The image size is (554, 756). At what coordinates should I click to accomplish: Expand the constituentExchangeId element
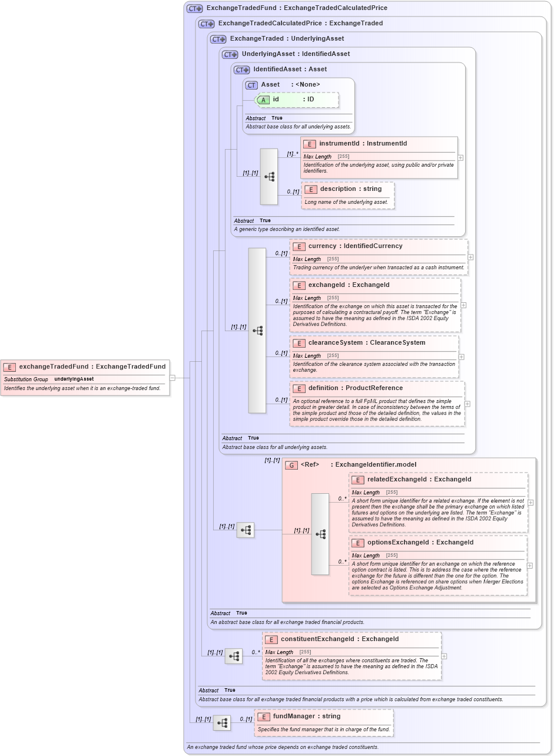tap(444, 656)
